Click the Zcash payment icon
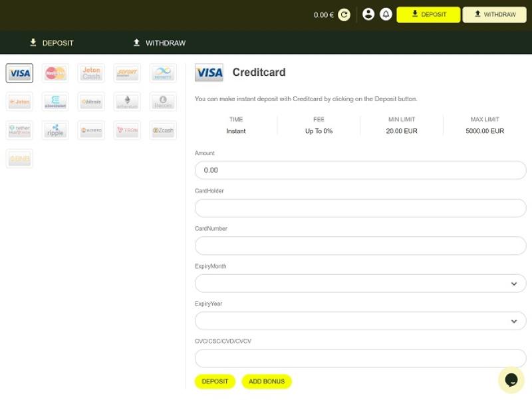532x400 pixels. click(x=163, y=130)
